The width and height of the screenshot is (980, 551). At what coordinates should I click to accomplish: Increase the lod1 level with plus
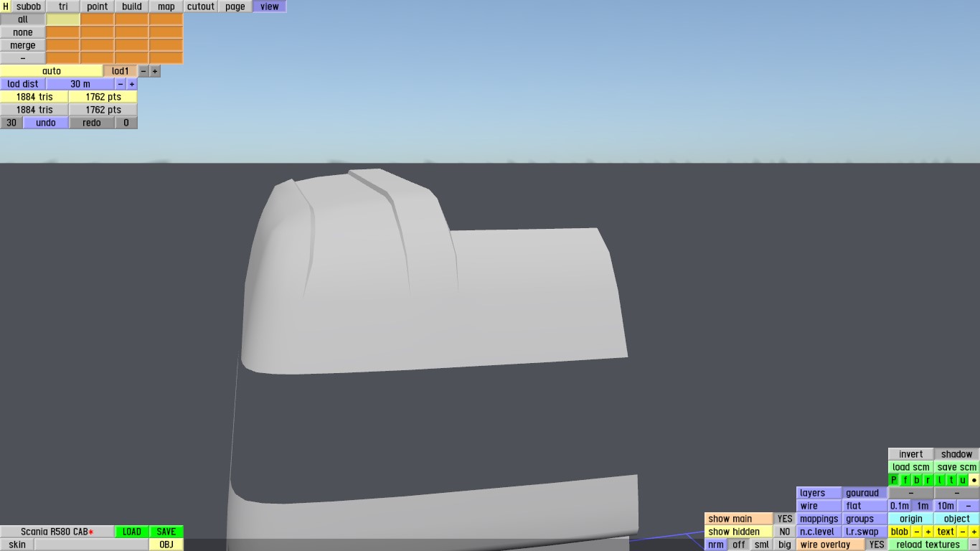tap(155, 71)
